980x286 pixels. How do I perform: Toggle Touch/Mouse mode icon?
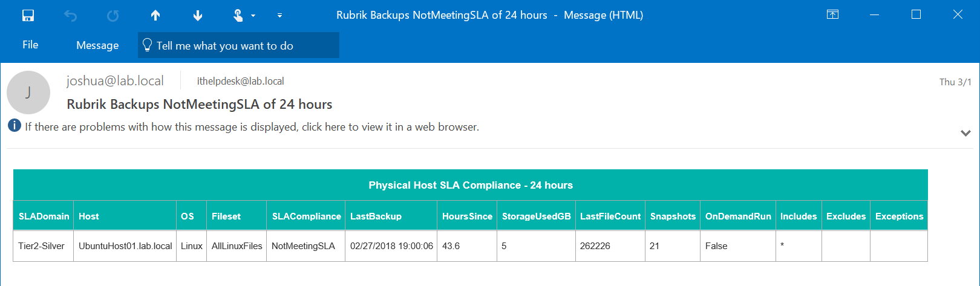[x=238, y=16]
